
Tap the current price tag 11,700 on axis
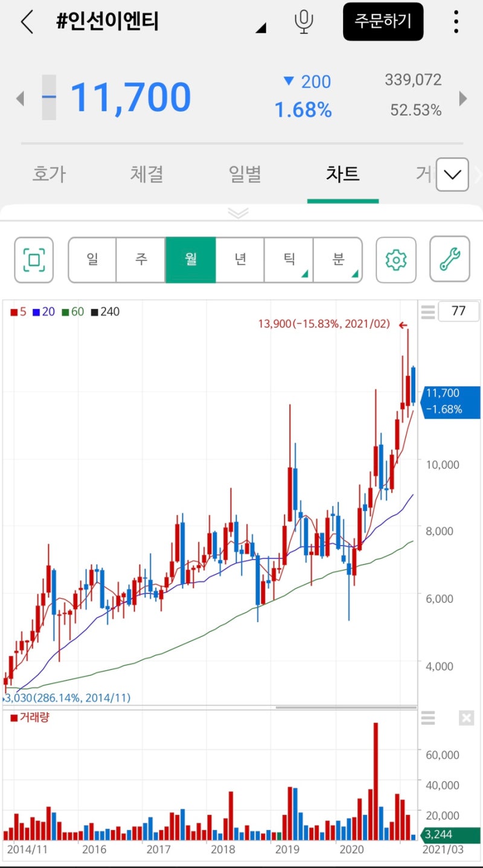[x=452, y=401]
